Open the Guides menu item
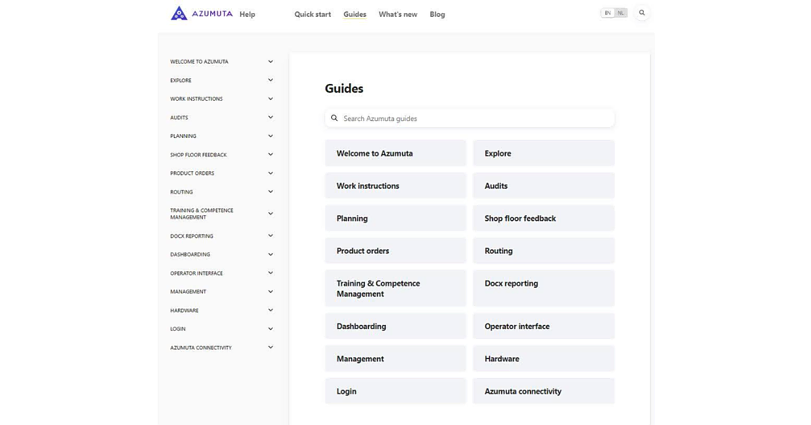Image resolution: width=811 pixels, height=425 pixels. pos(355,14)
